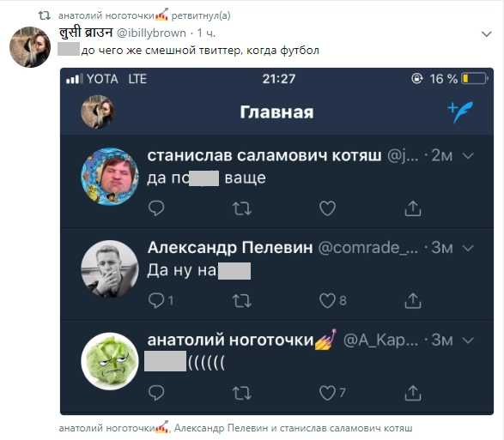Screen dimensions: 504x440
Task: Retweet анатолий ноготочки's tweet
Action: (242, 393)
